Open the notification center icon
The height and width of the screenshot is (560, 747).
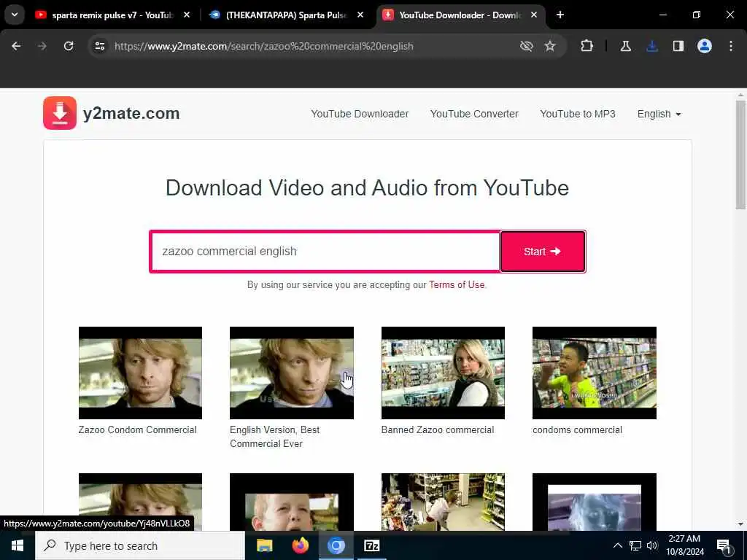[x=724, y=547]
